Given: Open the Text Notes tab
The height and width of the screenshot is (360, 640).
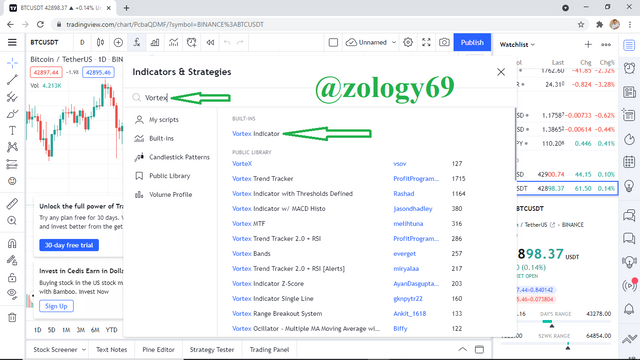Looking at the screenshot, I should (x=111, y=349).
